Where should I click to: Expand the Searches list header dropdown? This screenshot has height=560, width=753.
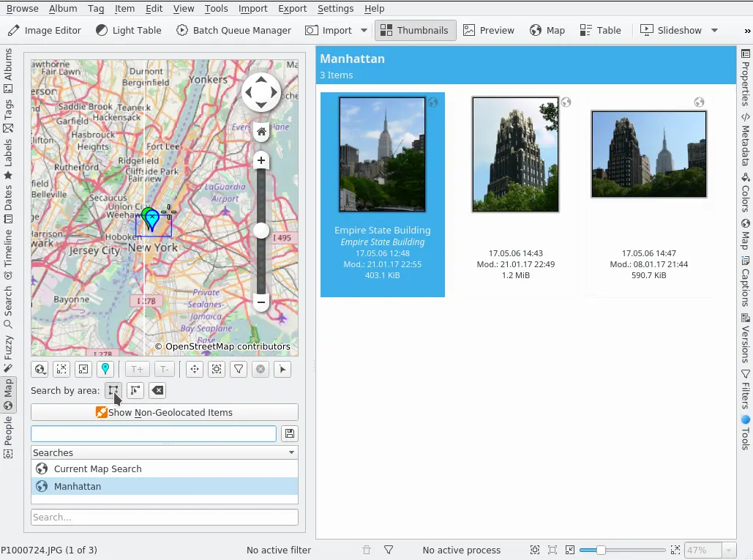tap(292, 453)
